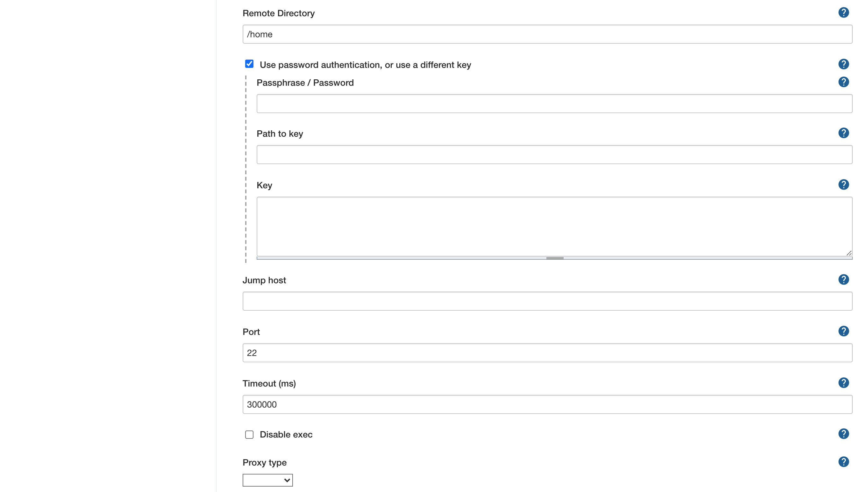Click into the Path to key field

554,155
